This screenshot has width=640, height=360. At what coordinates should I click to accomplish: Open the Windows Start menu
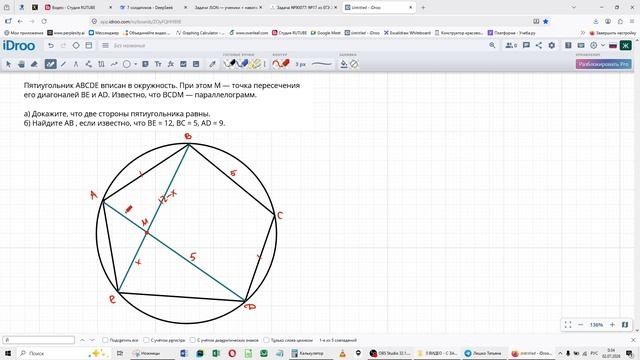[7, 353]
